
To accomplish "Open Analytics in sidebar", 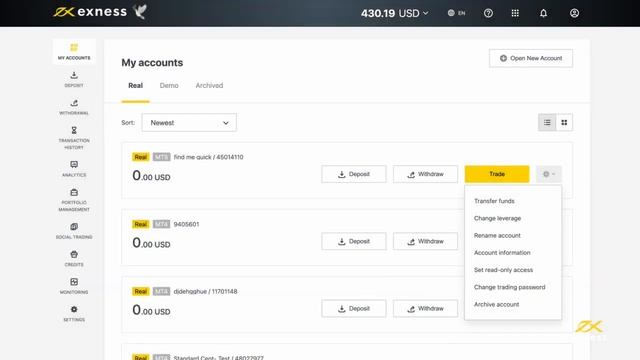I will point(74,169).
